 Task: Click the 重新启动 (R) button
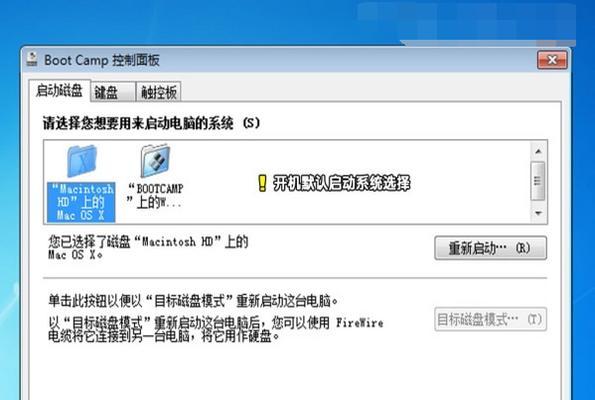click(x=490, y=248)
